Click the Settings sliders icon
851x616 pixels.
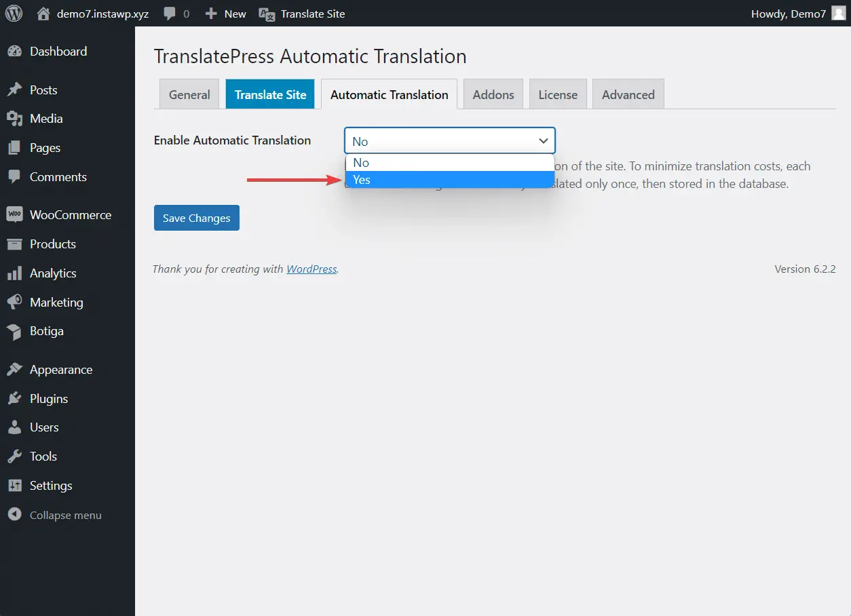click(x=14, y=486)
